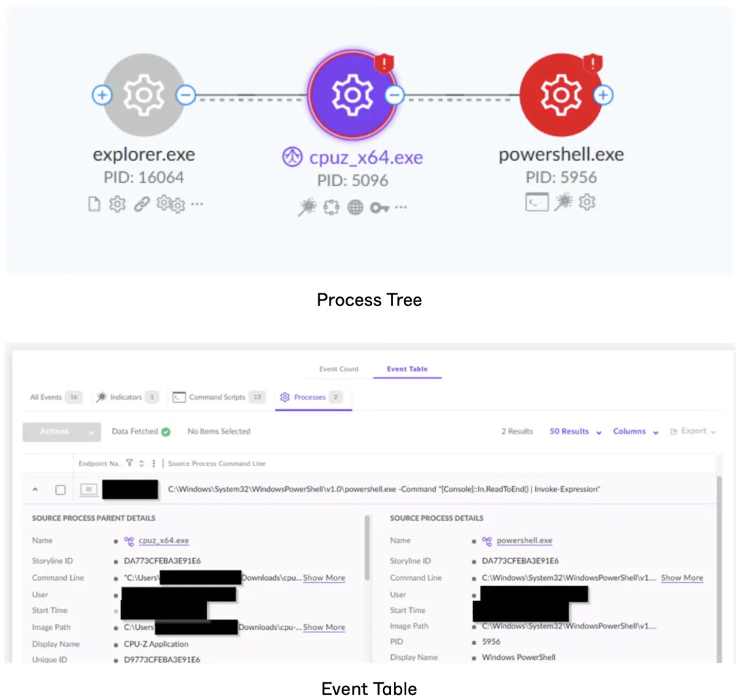Open the more ellipsis under cpuz_x64.exe
The height and width of the screenshot is (700, 736).
click(401, 207)
